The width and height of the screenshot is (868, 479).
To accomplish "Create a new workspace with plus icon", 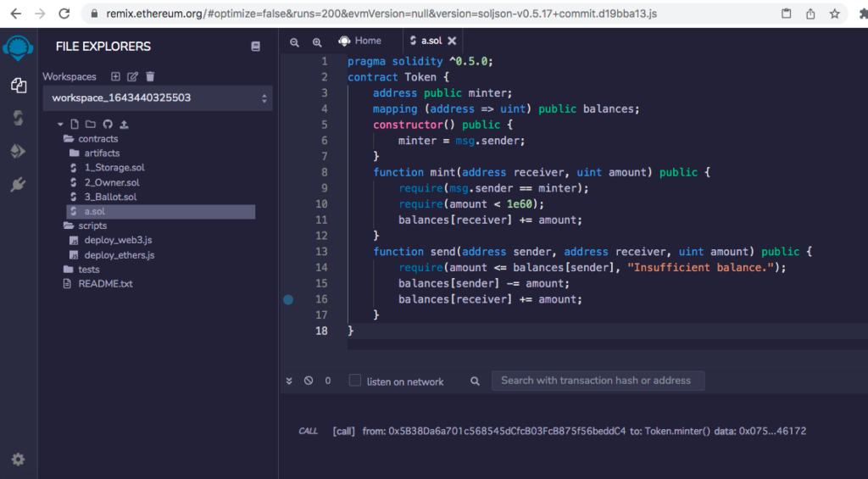I will [115, 76].
